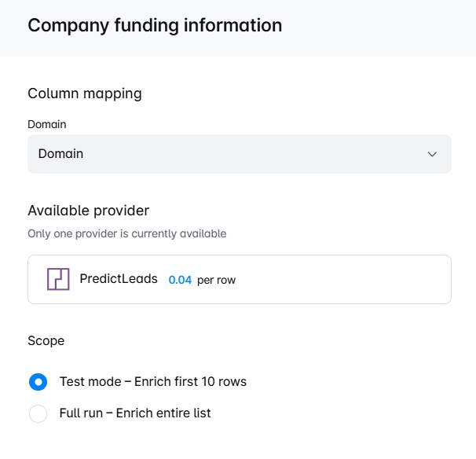Click the "Available provider" section heading
This screenshot has width=476, height=459.
click(x=88, y=211)
